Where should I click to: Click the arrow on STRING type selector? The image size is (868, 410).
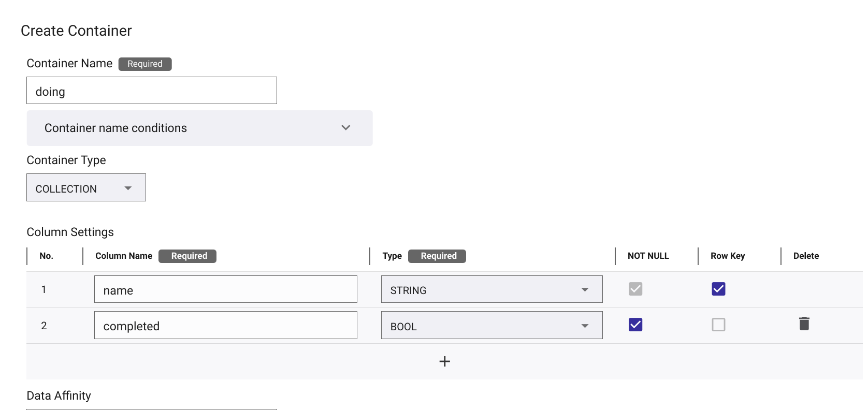coord(585,290)
